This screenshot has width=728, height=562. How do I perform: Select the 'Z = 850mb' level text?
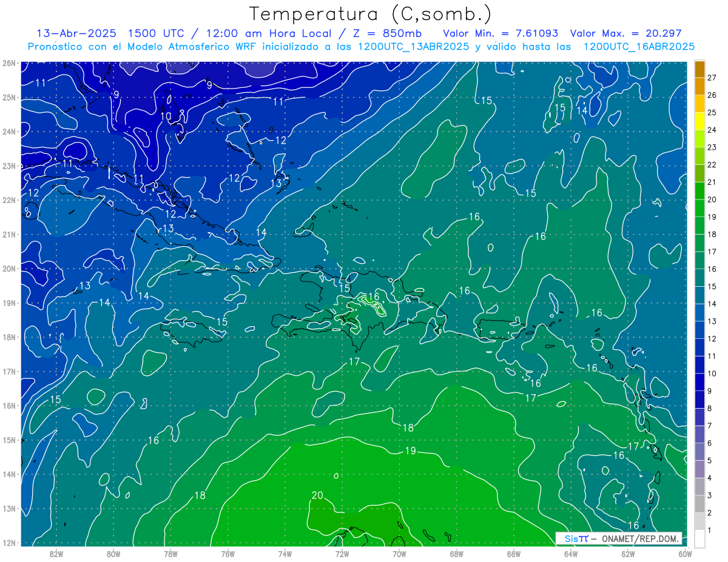coord(386,34)
